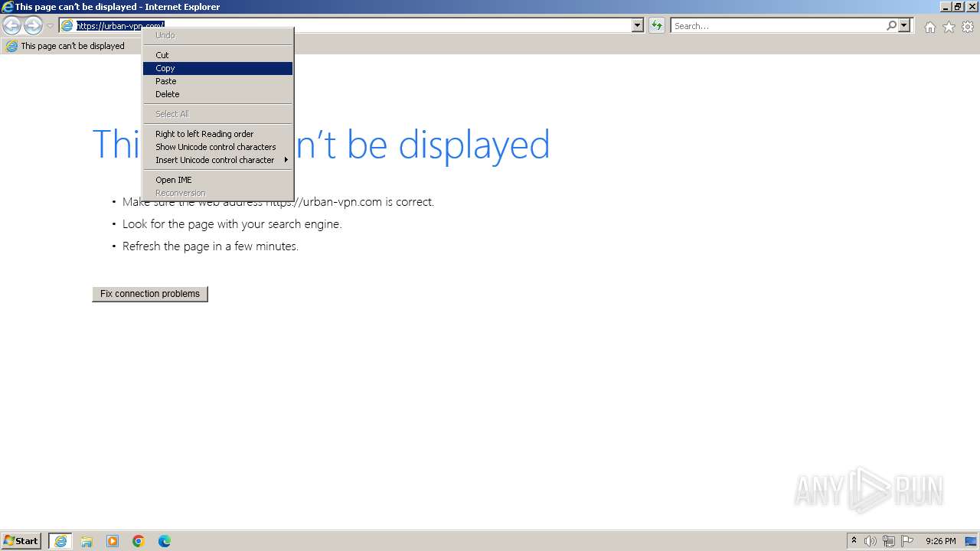Click the search magnifier icon

tap(891, 25)
